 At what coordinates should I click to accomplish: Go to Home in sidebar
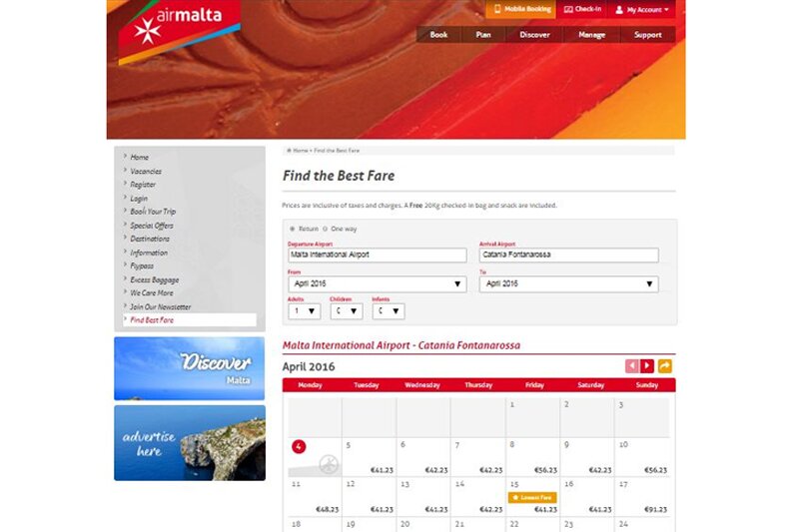[x=139, y=158]
